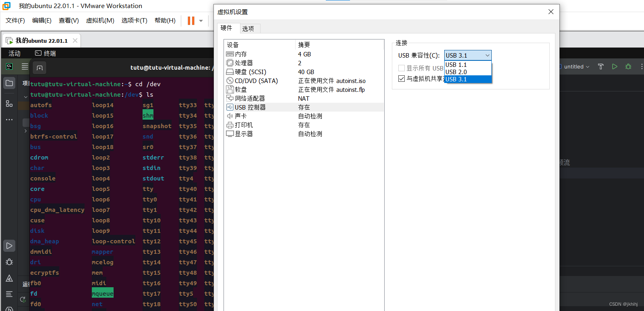Click the 终端 app indicator in Ubuntu bar
The width and height of the screenshot is (644, 311).
(x=45, y=54)
